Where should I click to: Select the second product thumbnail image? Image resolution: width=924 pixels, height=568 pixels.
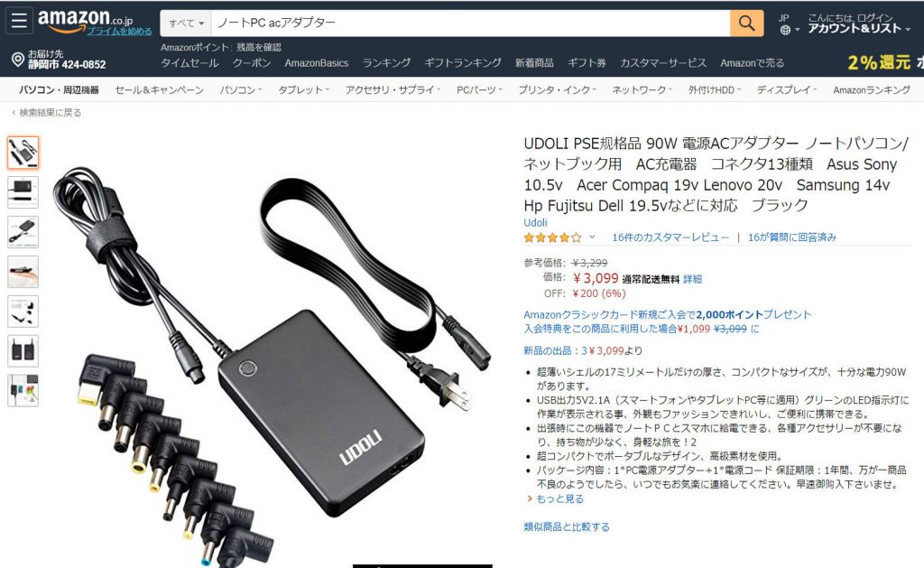coord(23,192)
